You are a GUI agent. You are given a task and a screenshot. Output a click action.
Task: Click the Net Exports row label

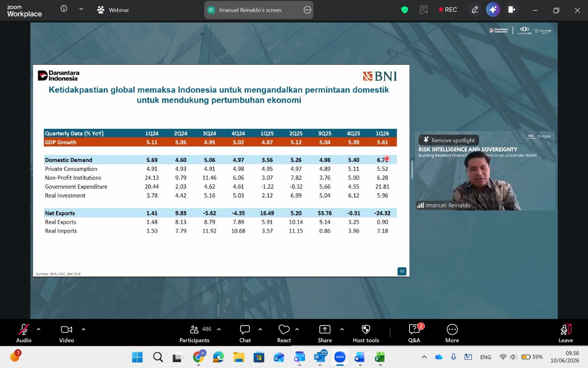coord(60,213)
